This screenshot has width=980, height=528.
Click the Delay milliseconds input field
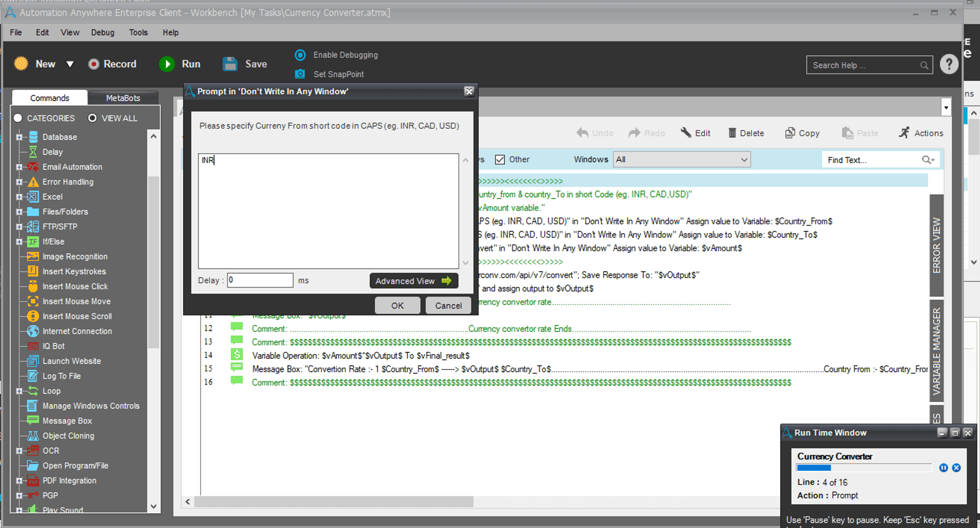point(260,280)
